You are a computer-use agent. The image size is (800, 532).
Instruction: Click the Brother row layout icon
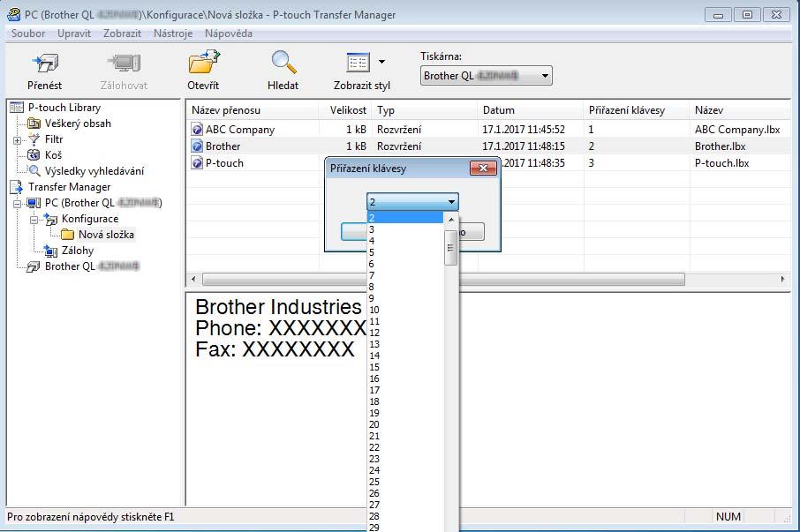[197, 146]
